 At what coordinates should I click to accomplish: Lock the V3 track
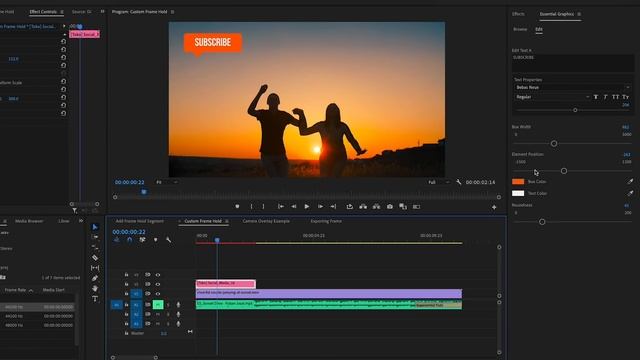127,275
